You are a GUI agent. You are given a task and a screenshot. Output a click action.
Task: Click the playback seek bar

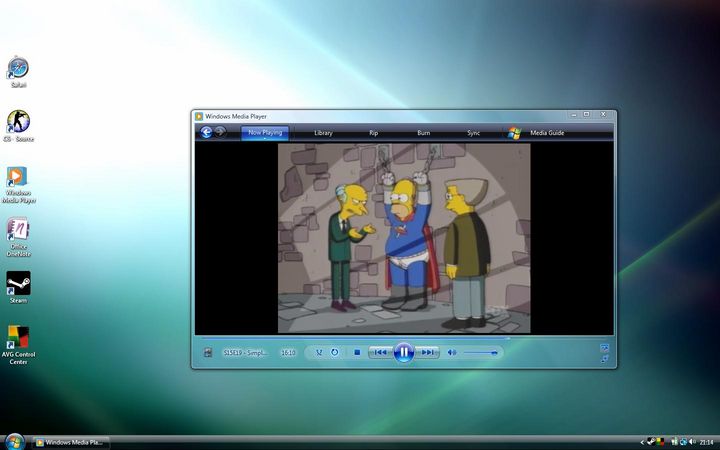coord(404,338)
